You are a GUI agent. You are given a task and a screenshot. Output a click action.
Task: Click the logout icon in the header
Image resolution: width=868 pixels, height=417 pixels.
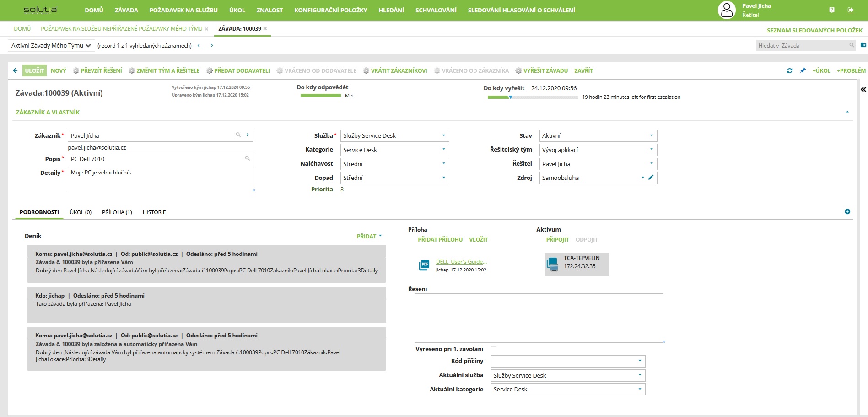850,10
